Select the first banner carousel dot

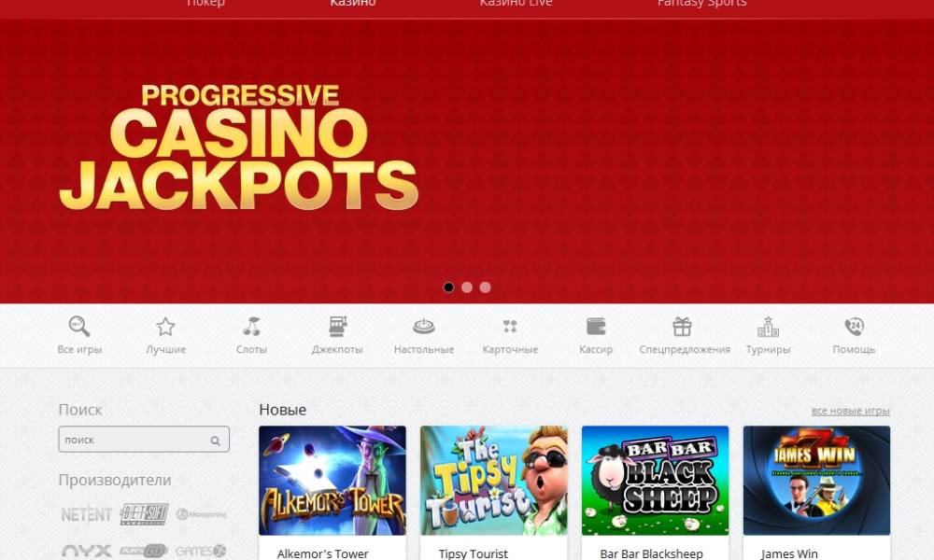448,287
